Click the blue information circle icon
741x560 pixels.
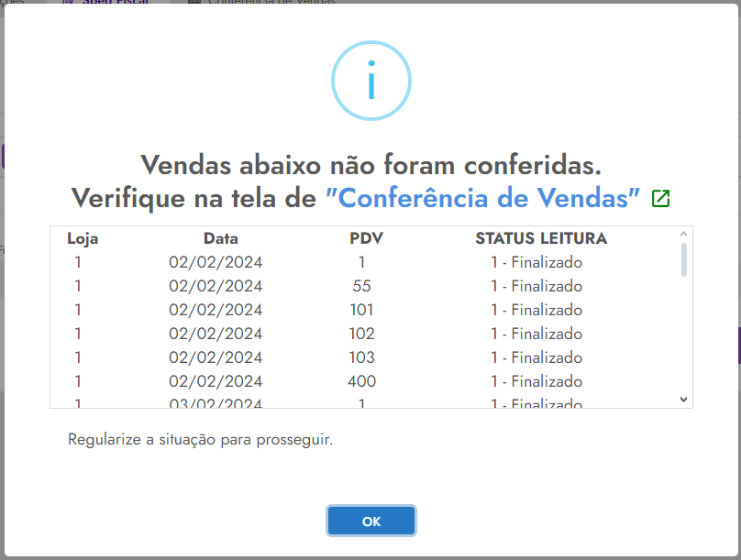(x=370, y=82)
